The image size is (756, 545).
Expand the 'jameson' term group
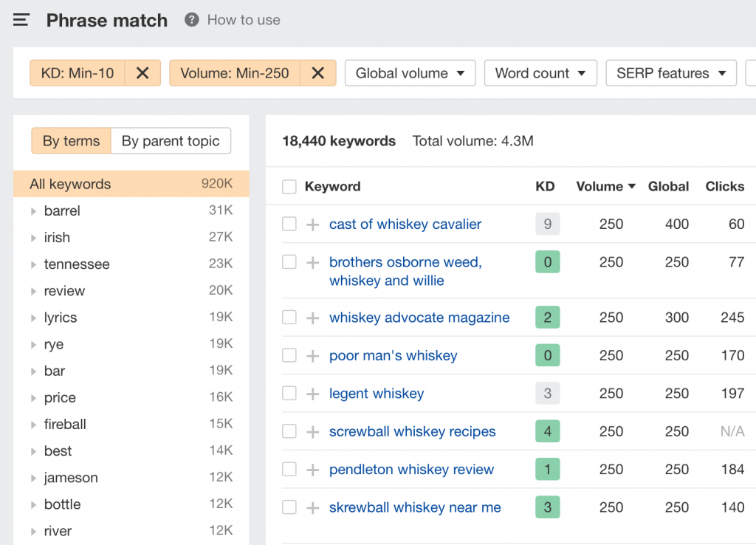(x=33, y=478)
